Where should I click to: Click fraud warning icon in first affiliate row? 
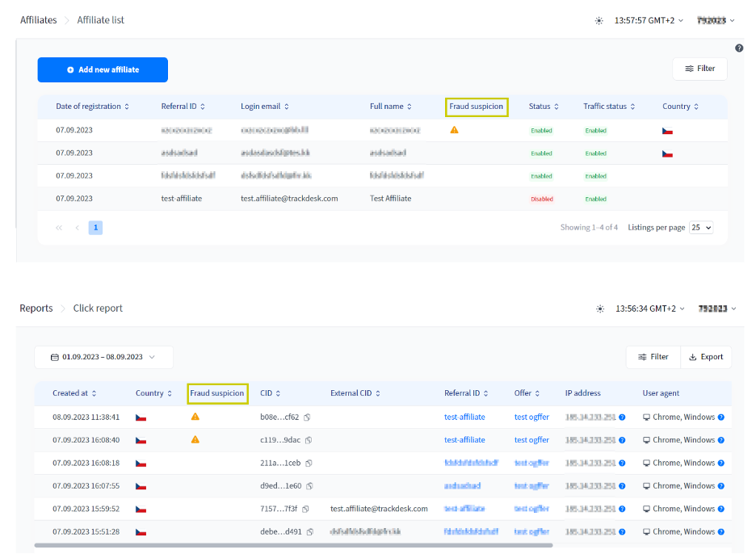click(454, 130)
